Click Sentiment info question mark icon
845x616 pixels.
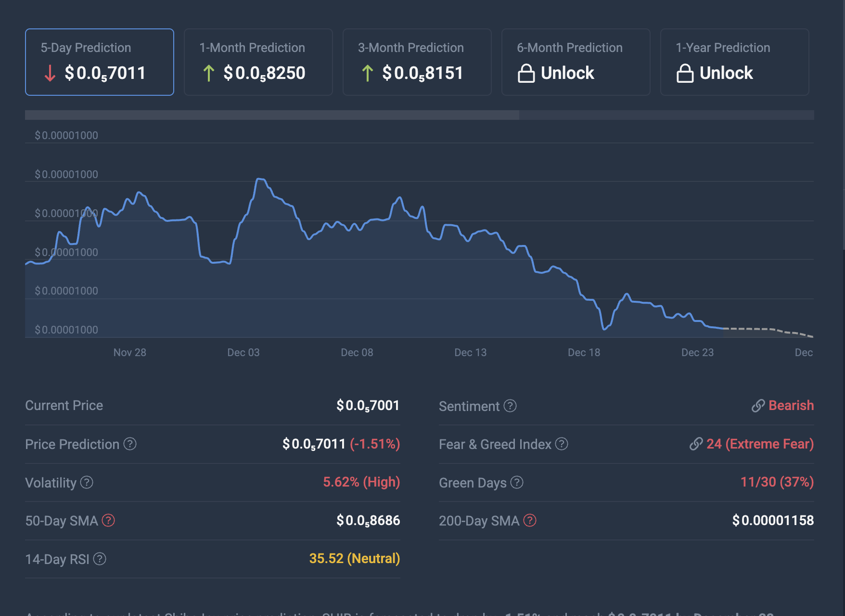click(510, 406)
